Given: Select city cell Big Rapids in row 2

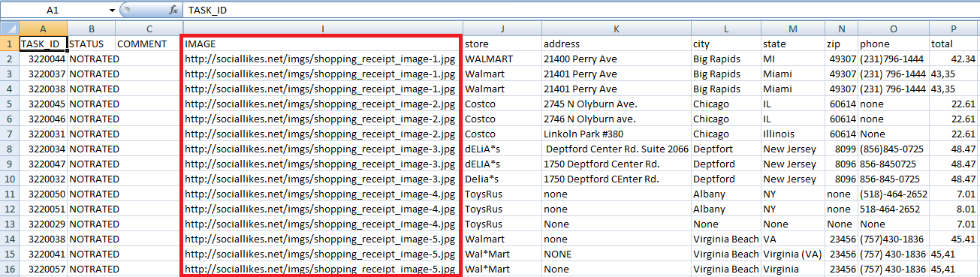Looking at the screenshot, I should (725, 59).
